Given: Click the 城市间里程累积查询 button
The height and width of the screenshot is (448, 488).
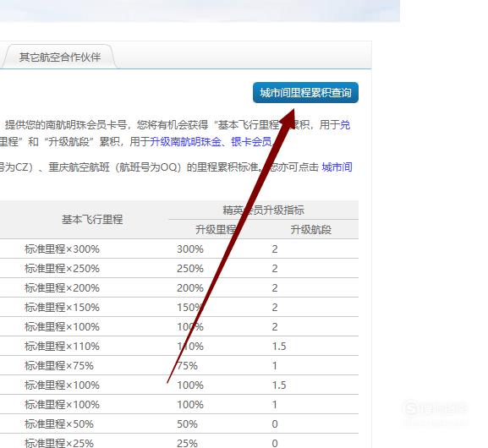Looking at the screenshot, I should [305, 92].
